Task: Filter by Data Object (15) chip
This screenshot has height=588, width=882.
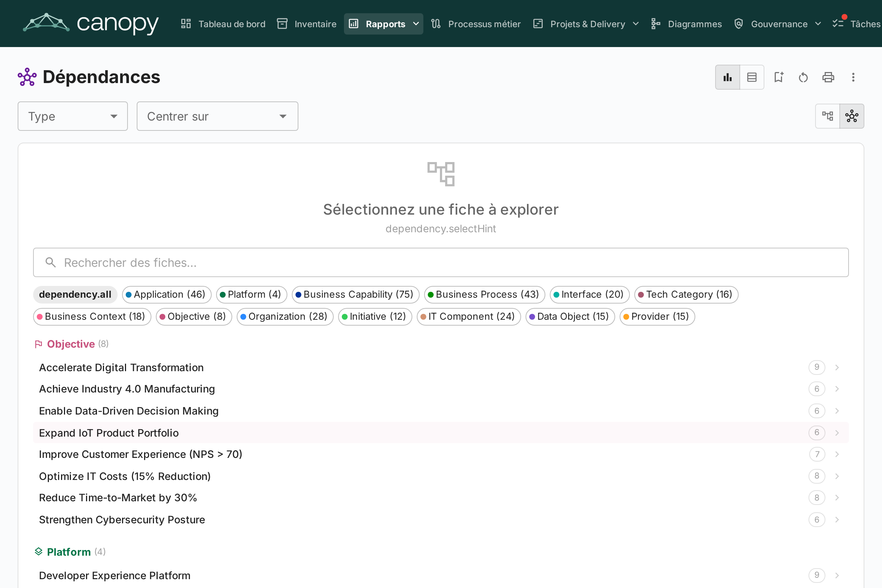Action: 570,316
